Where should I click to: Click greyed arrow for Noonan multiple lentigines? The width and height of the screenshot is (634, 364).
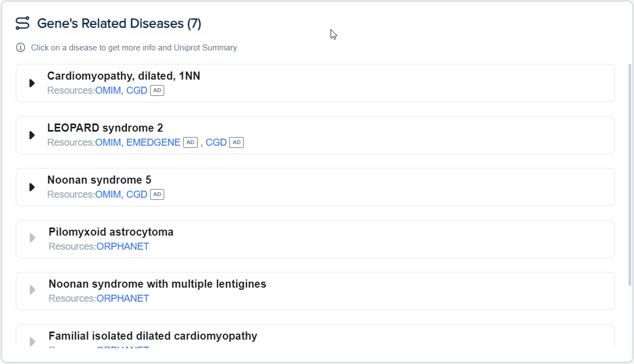33,290
